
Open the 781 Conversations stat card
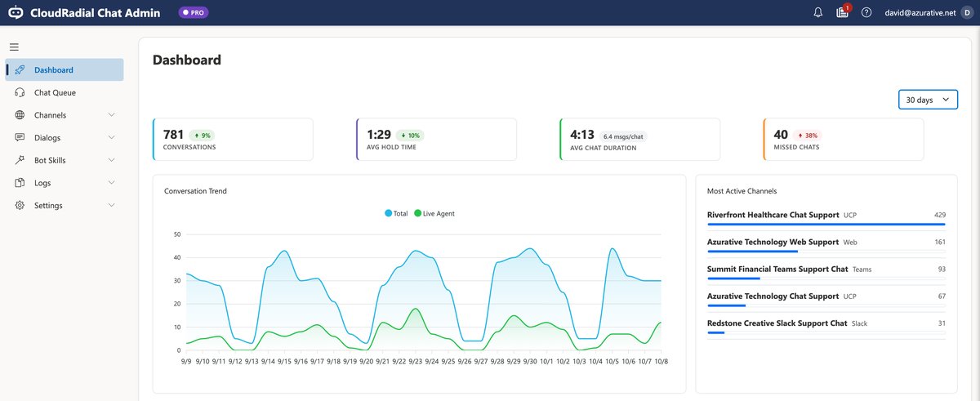point(233,139)
